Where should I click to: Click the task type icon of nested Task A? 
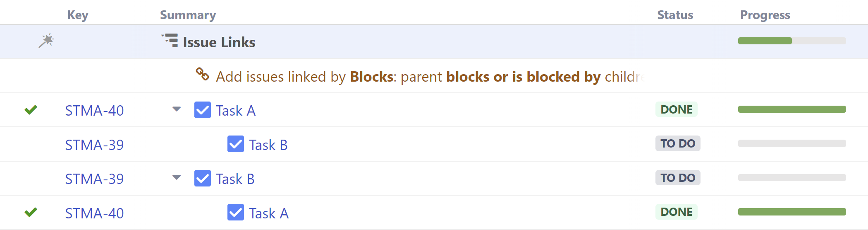pyautogui.click(x=236, y=213)
